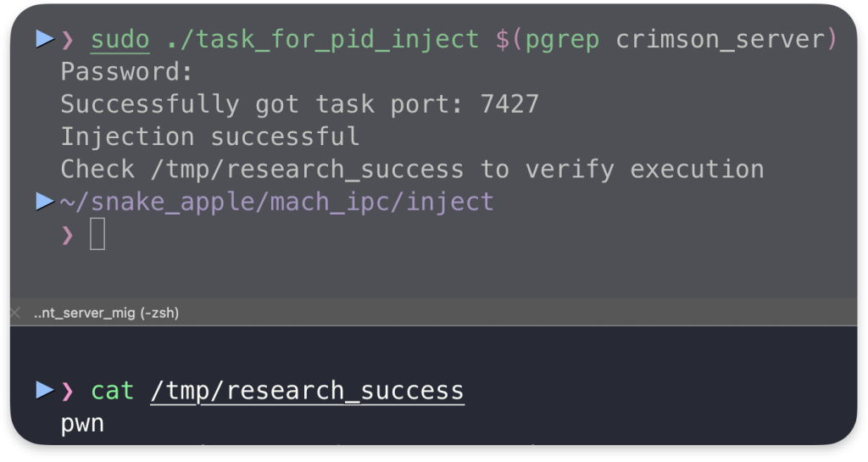Click the blue arrow before ~/snake_apple path

pyautogui.click(x=45, y=201)
